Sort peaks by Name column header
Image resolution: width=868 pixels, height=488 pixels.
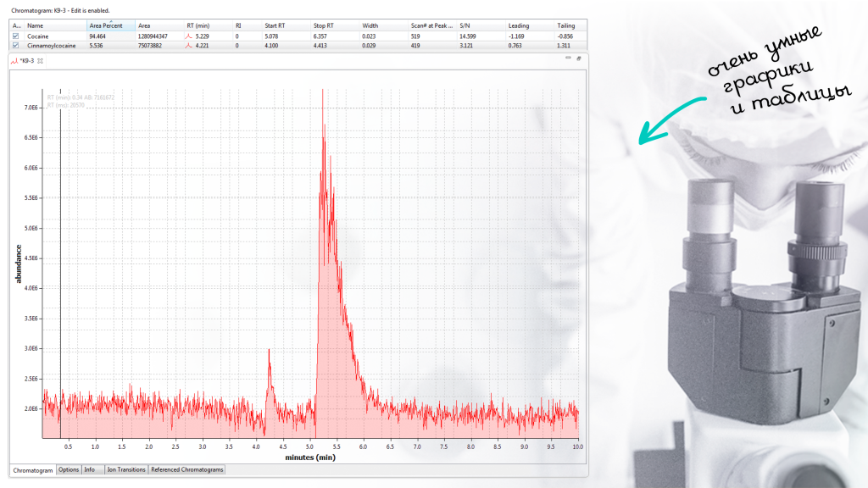click(x=35, y=26)
